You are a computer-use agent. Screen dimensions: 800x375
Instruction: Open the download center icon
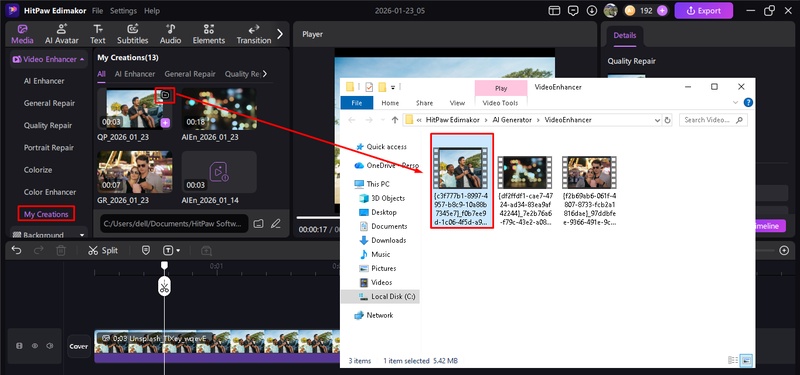[592, 11]
